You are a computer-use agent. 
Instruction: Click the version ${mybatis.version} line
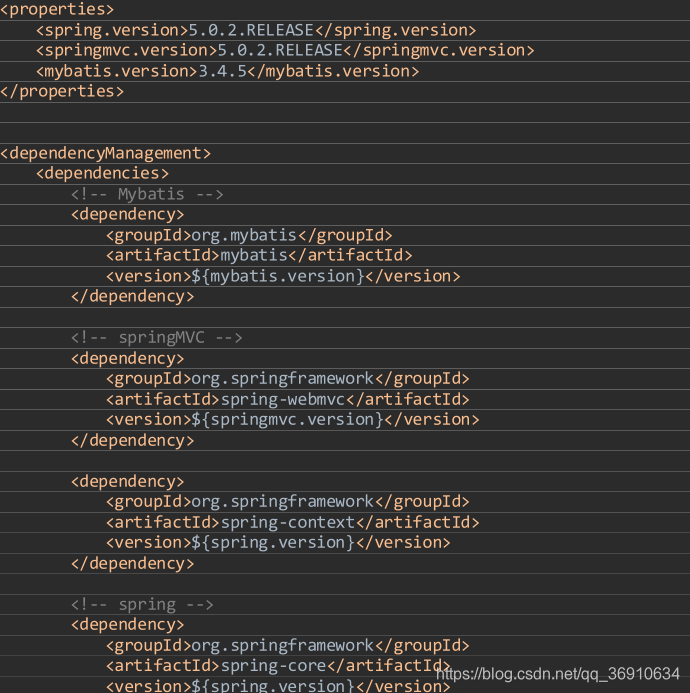click(x=283, y=276)
